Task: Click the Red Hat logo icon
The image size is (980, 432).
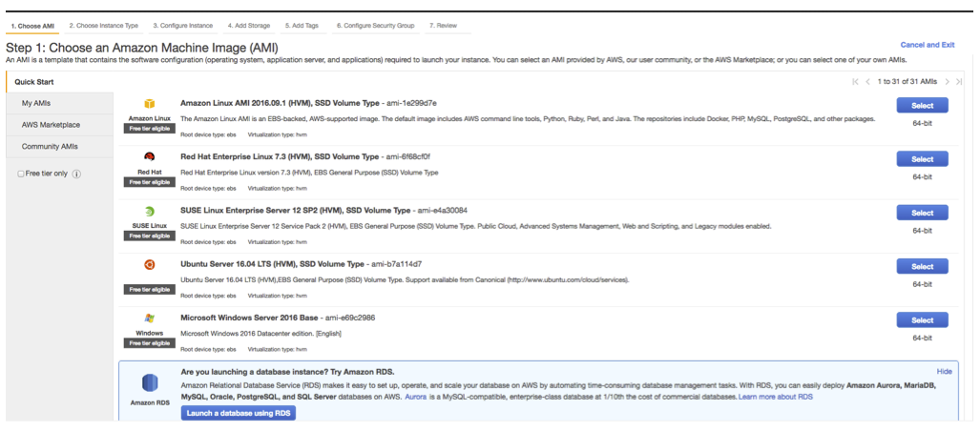Action: (150, 157)
